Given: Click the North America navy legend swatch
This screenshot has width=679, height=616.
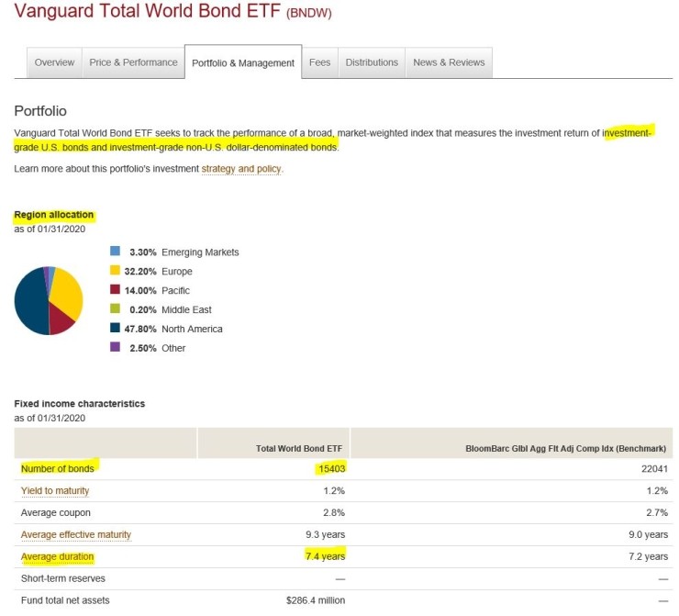Looking at the screenshot, I should tap(115, 328).
